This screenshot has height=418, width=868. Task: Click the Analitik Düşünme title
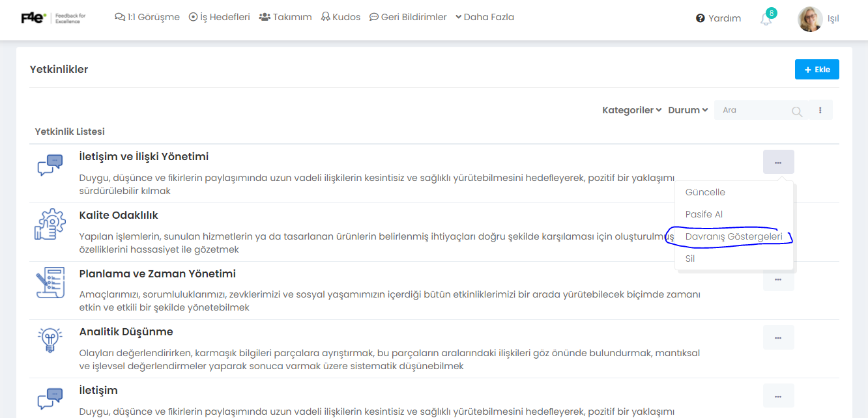(x=126, y=331)
